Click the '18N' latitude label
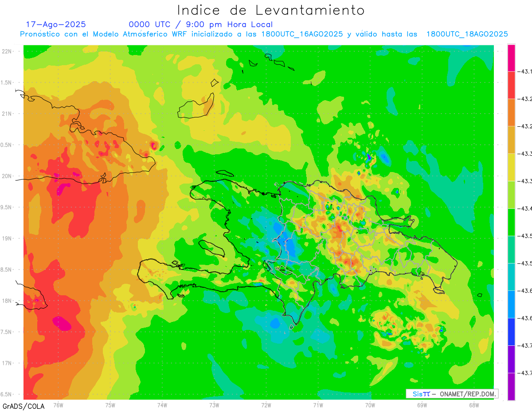532x411 pixels. (7, 301)
